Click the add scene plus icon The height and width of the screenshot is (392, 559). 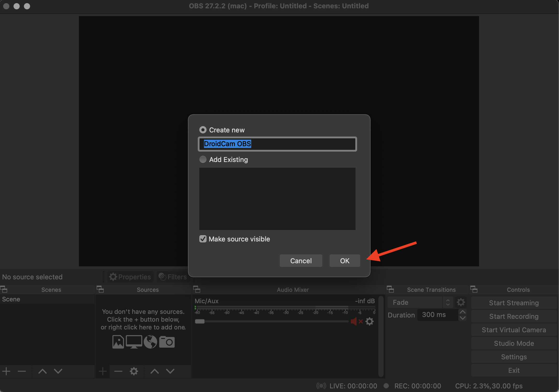click(6, 371)
